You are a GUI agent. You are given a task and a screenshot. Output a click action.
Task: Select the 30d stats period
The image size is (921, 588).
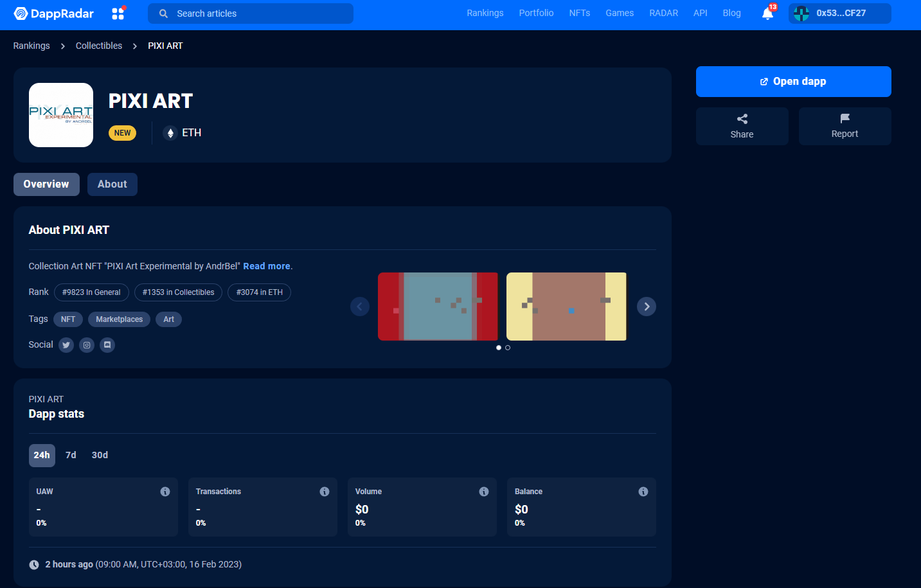coord(99,455)
